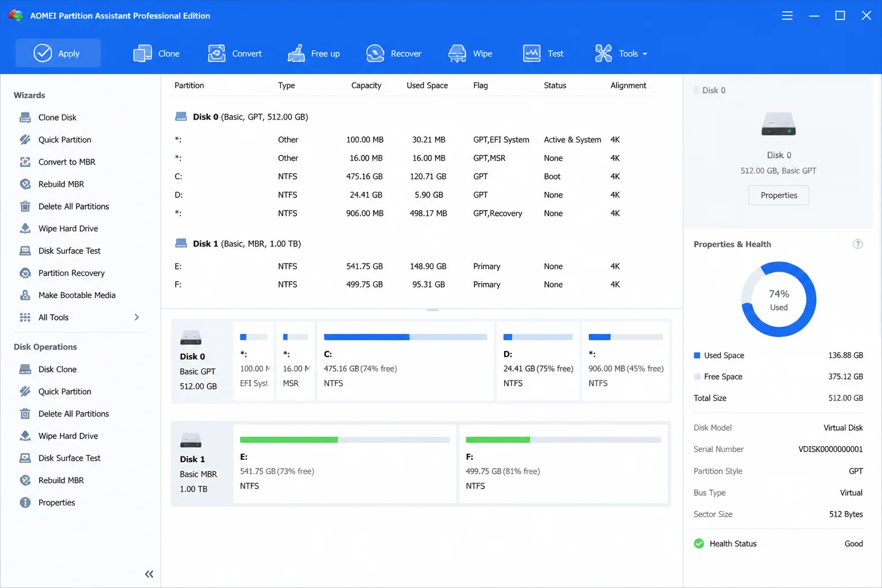Select D: partition block in disk map
Image resolution: width=882 pixels, height=588 pixels.
click(538, 361)
